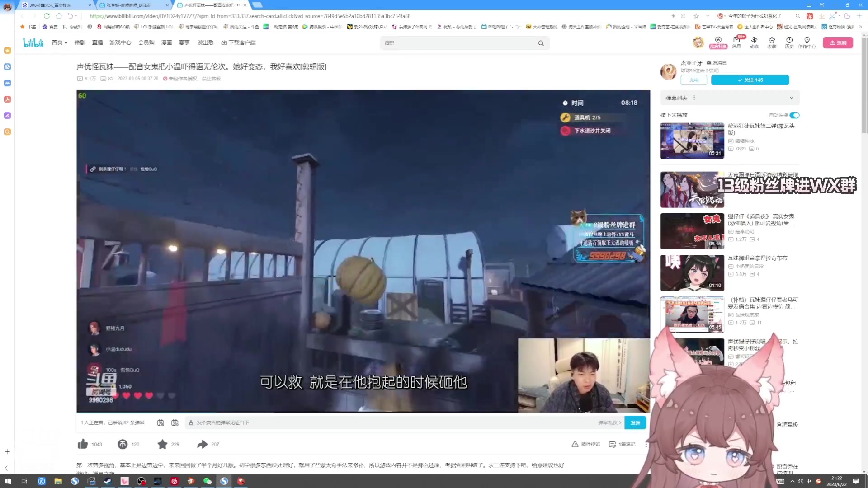Image resolution: width=868 pixels, height=488 pixels.
Task: Open the 弹幕礼仪 chevron link
Action: pyautogui.click(x=610, y=422)
